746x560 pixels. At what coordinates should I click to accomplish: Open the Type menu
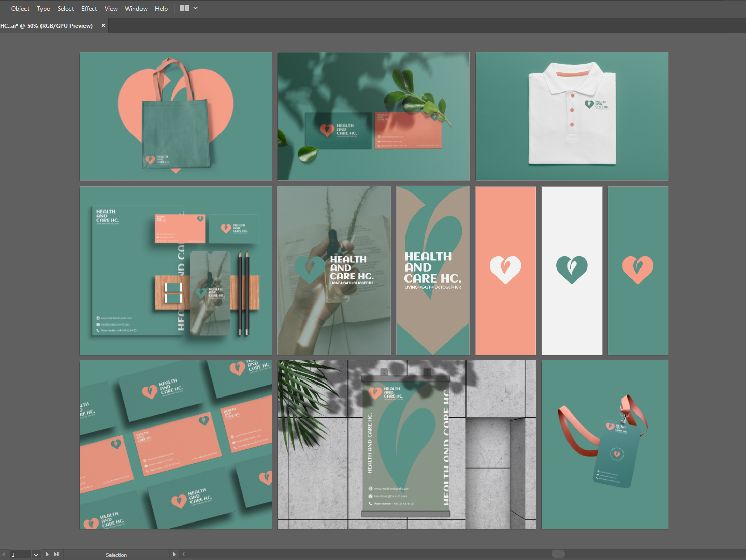[x=43, y=9]
